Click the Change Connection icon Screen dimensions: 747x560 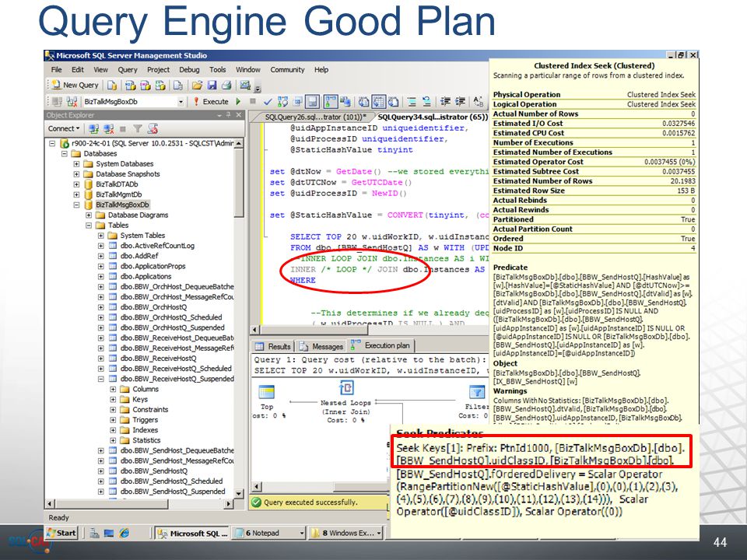click(x=72, y=101)
